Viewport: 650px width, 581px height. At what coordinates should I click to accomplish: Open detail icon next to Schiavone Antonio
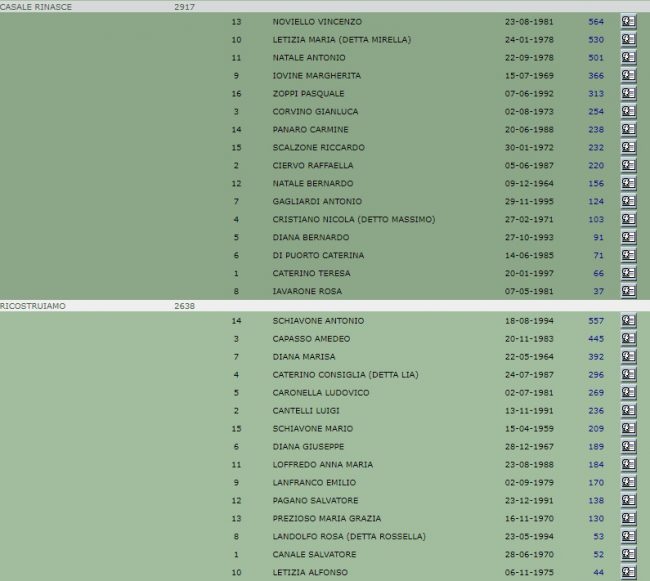click(x=628, y=321)
